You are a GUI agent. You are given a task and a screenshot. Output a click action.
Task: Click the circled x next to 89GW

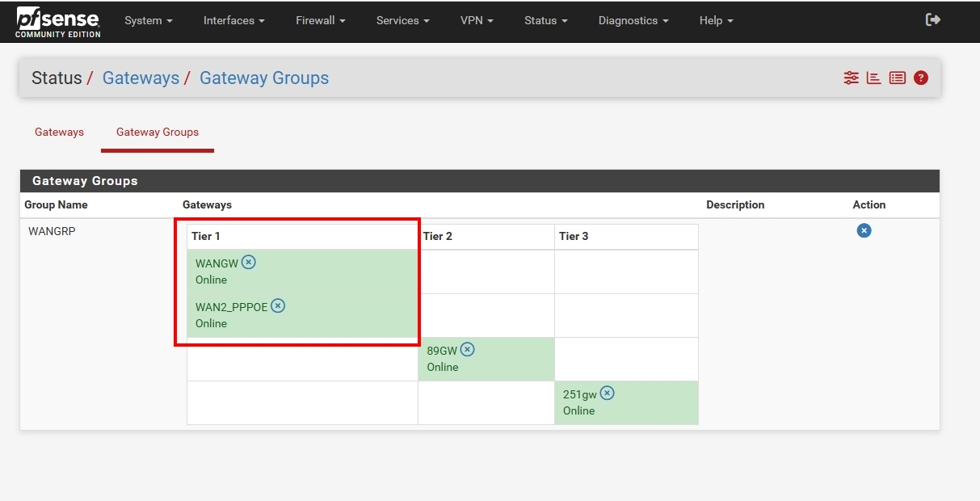click(467, 349)
